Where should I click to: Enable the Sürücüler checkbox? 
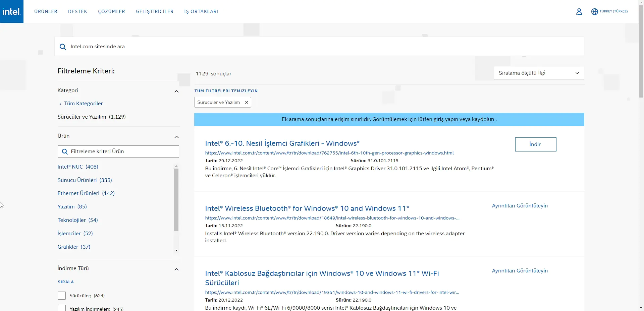[x=62, y=296]
